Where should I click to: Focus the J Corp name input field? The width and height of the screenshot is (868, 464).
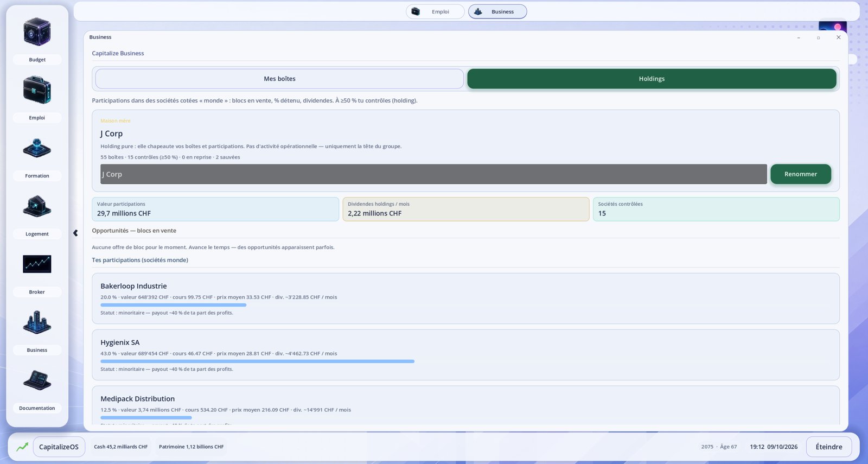point(433,174)
